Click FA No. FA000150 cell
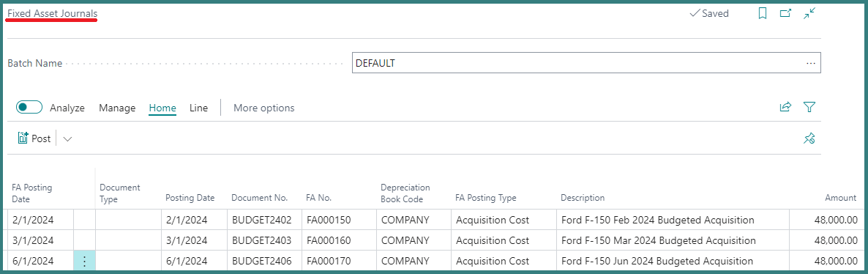 coord(339,221)
